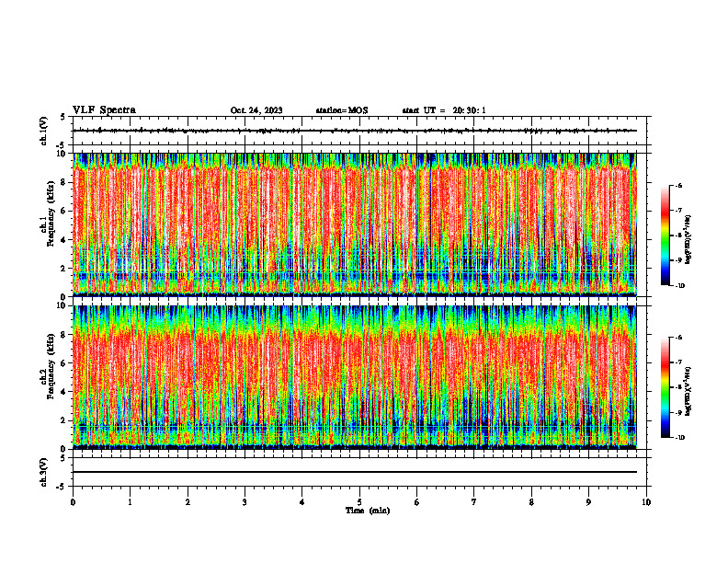Viewport: 728px width, 563px height.
Task: Click time tick label '9' on bottom axis
Action: [x=588, y=502]
